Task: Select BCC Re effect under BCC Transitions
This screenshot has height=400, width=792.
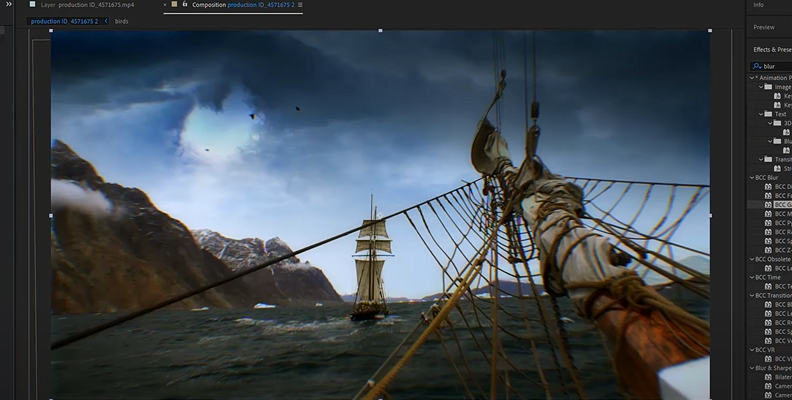Action: pyautogui.click(x=782, y=323)
